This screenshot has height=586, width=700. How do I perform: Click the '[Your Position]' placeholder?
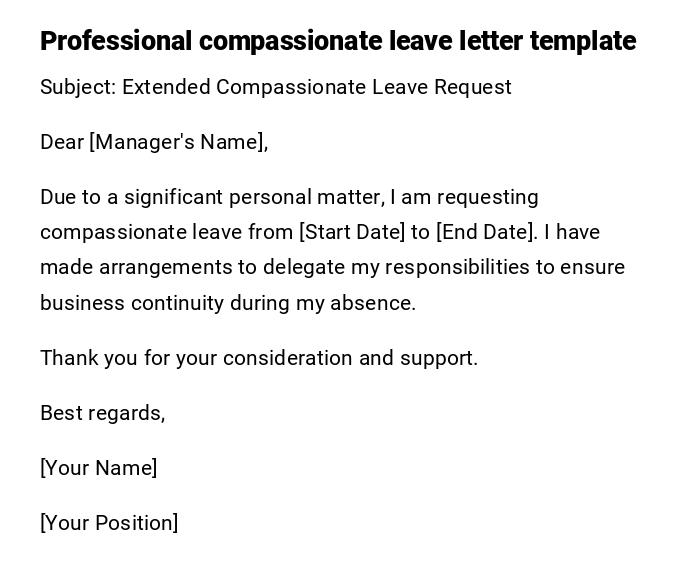109,523
